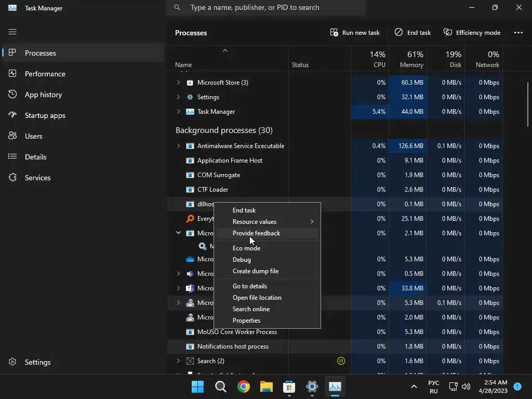Choose End task in context menu
The height and width of the screenshot is (399, 532).
(267, 210)
